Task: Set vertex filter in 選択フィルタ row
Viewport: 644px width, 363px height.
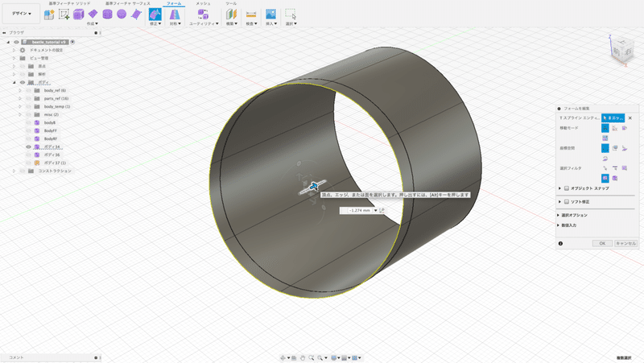Action: (605, 168)
